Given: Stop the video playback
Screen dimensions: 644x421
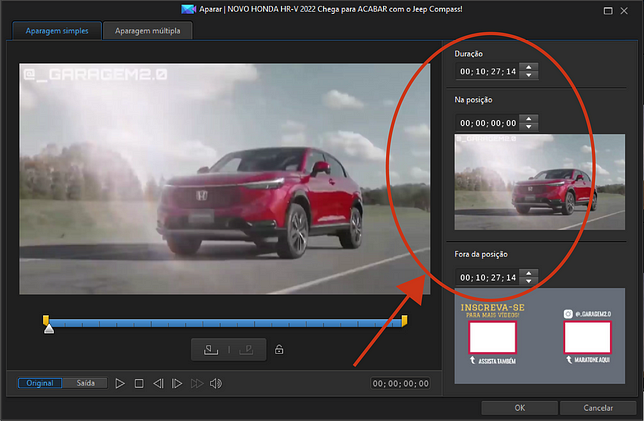Looking at the screenshot, I should point(139,384).
